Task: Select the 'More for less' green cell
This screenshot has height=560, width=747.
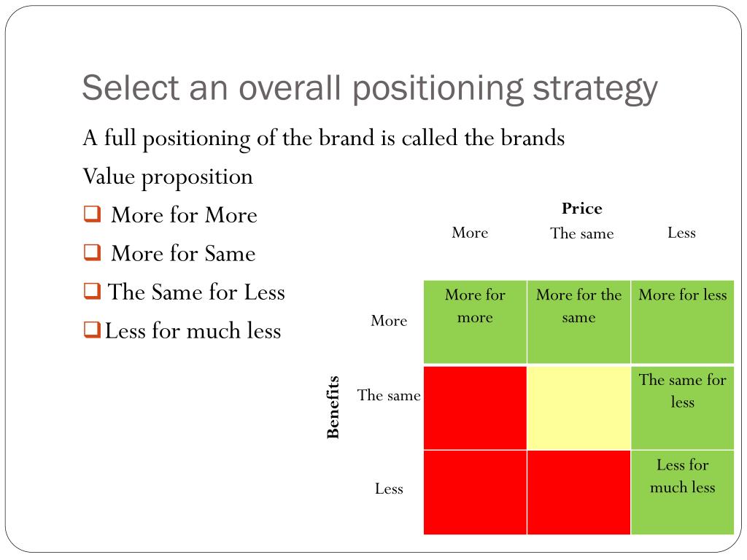Action: [x=683, y=322]
